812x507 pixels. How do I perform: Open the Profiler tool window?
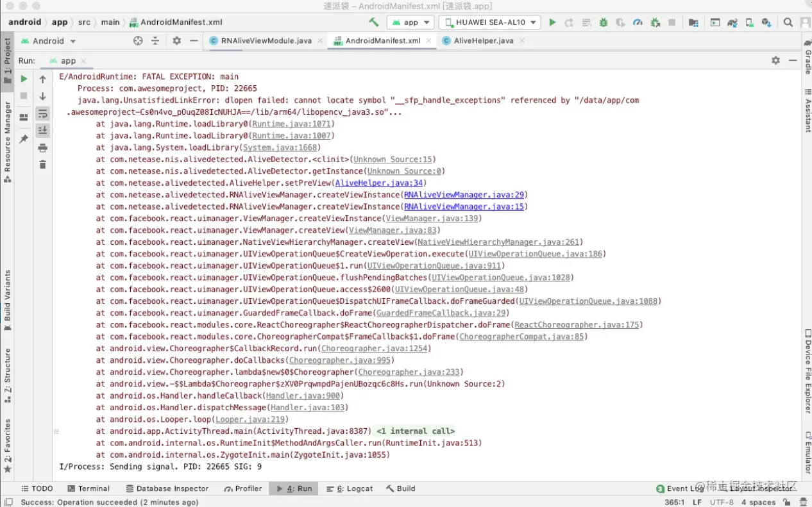[x=243, y=488]
